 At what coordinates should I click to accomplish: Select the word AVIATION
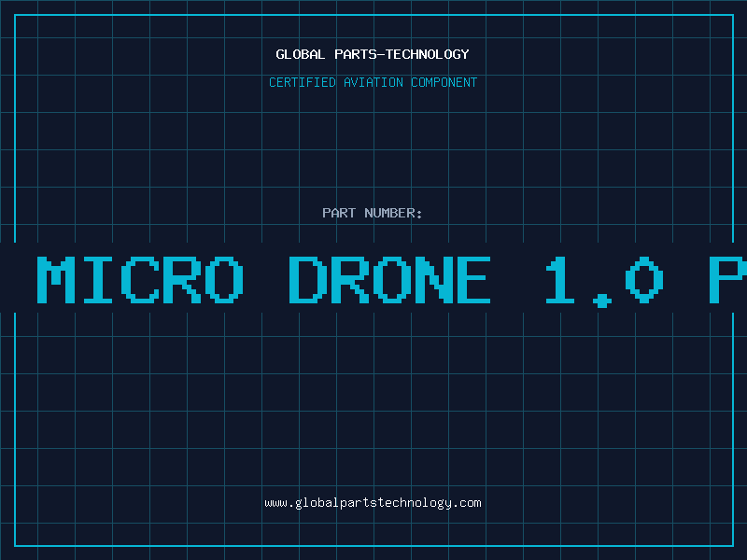[373, 82]
